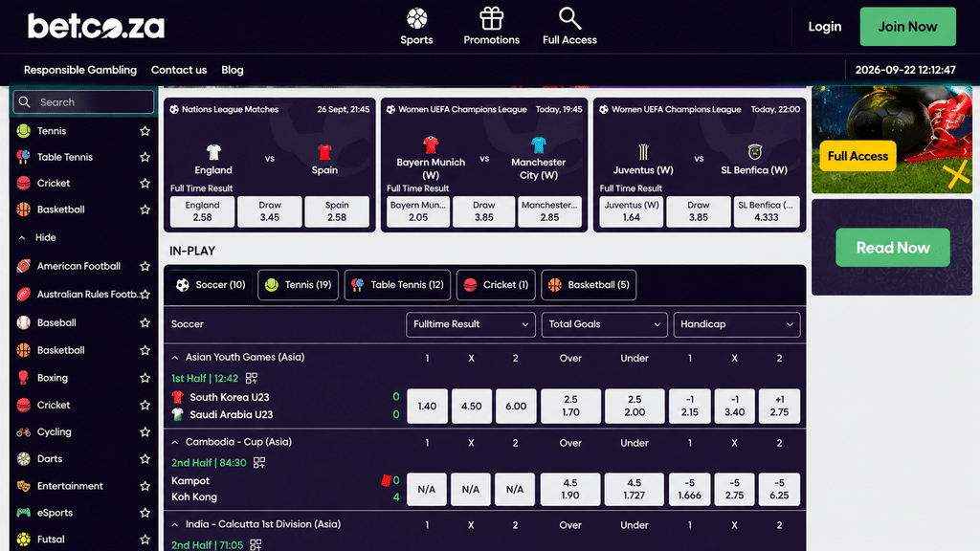The image size is (980, 551).
Task: Collapse the Asian Youth Games (Asia) section
Action: (x=175, y=358)
